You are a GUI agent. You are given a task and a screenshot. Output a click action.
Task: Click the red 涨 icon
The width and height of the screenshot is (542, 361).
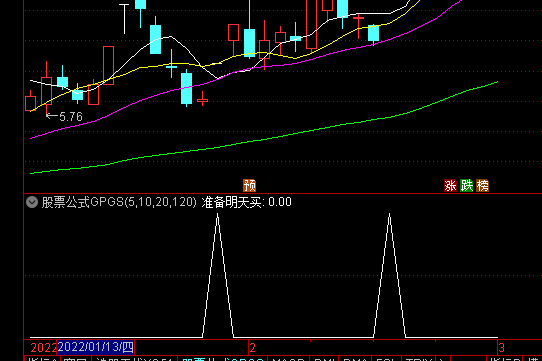[x=450, y=186]
